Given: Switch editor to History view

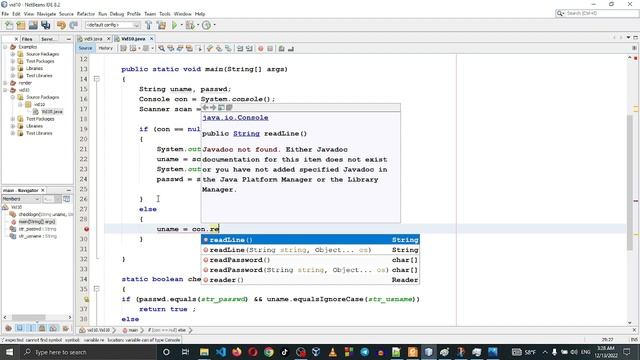Looking at the screenshot, I should coord(105,48).
